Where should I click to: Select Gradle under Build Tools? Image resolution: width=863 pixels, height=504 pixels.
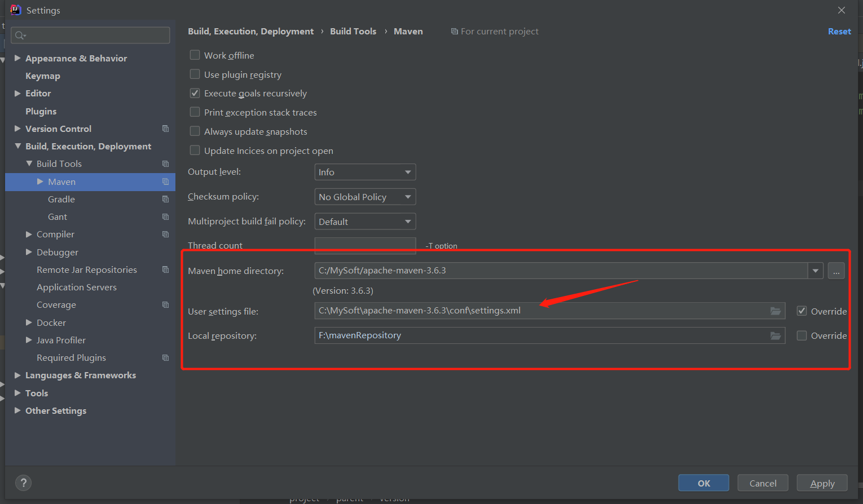pyautogui.click(x=61, y=199)
